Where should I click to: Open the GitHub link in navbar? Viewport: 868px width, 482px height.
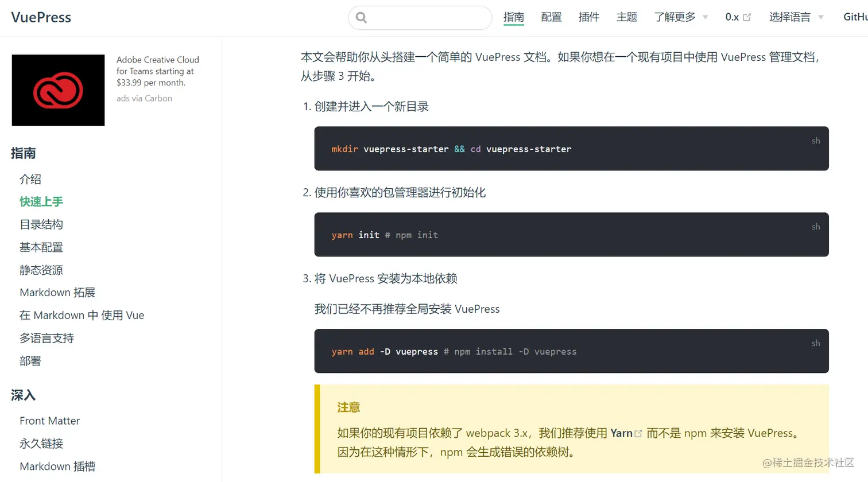pyautogui.click(x=855, y=17)
